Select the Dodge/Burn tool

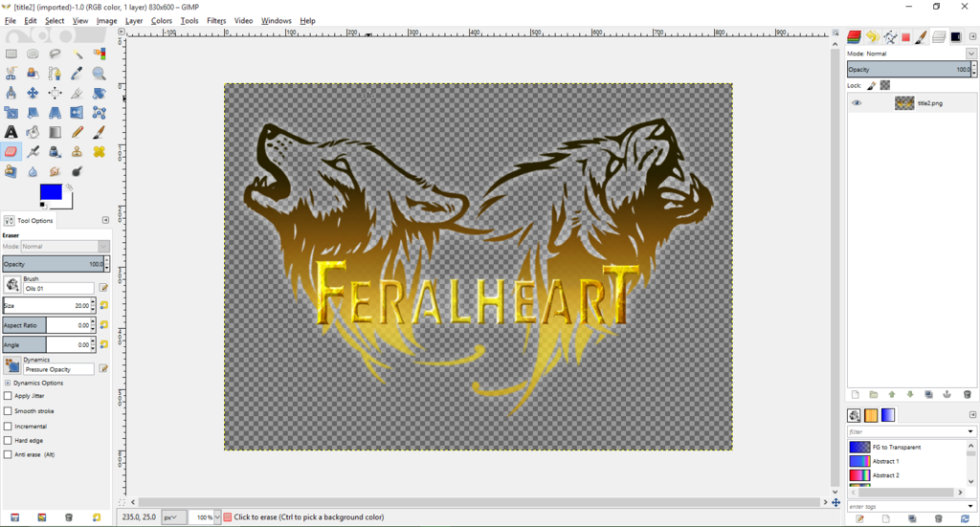tap(77, 171)
